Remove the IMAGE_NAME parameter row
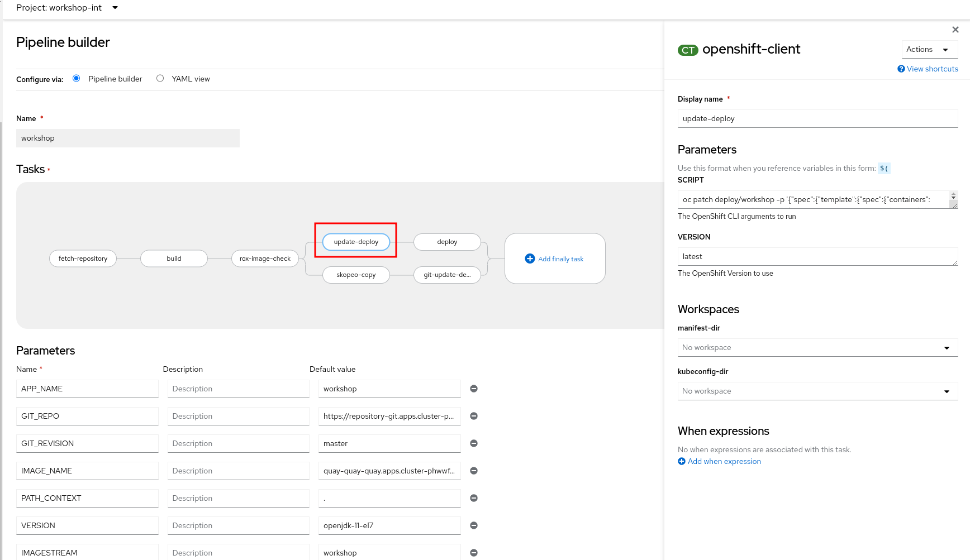The width and height of the screenshot is (970, 560). [x=474, y=471]
